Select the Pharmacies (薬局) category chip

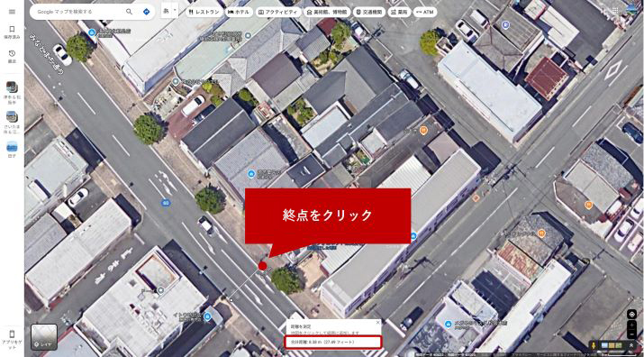click(399, 12)
